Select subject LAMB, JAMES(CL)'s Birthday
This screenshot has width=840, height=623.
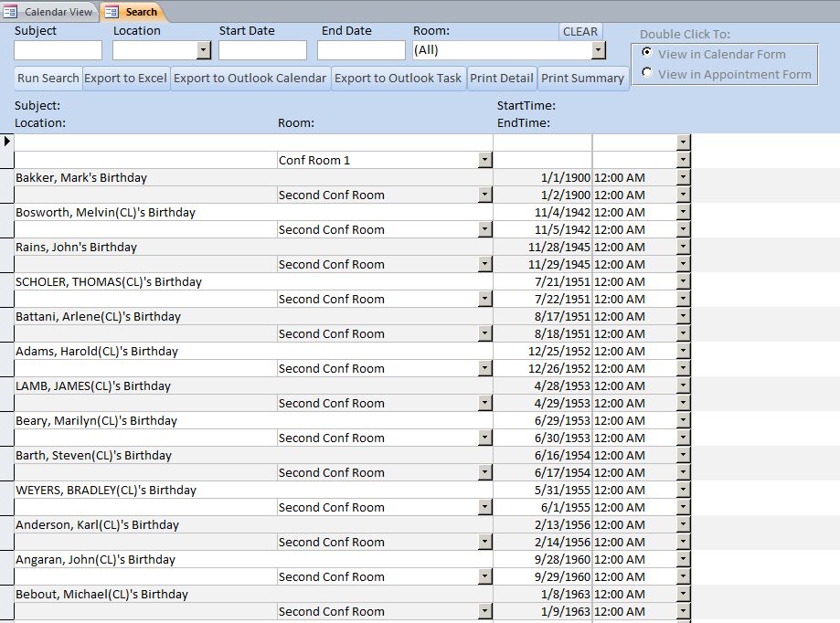[x=253, y=385]
